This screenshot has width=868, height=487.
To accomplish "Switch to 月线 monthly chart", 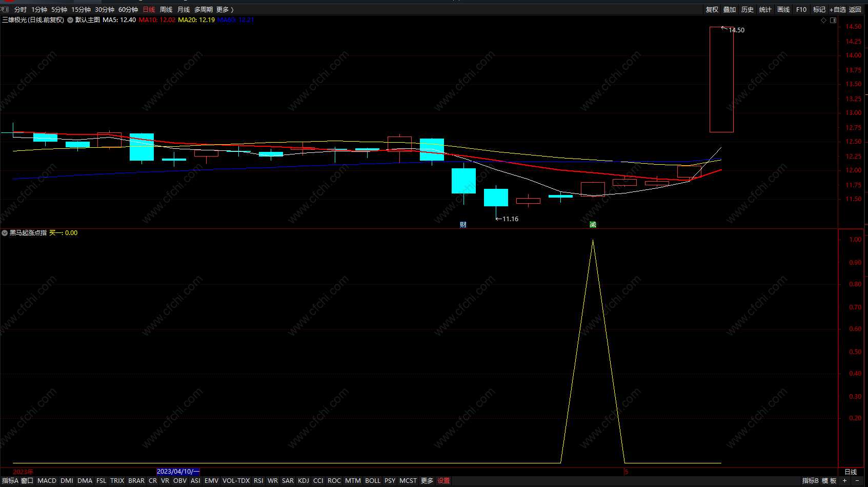I will point(184,10).
